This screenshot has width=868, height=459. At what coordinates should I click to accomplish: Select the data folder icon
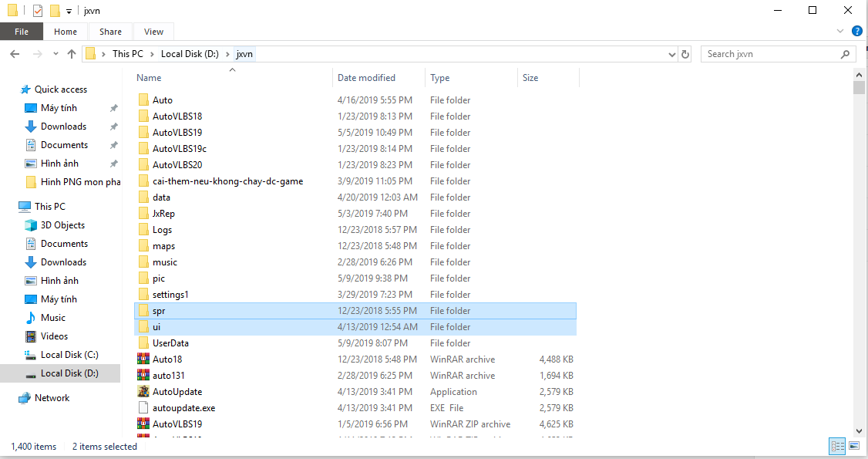click(143, 197)
